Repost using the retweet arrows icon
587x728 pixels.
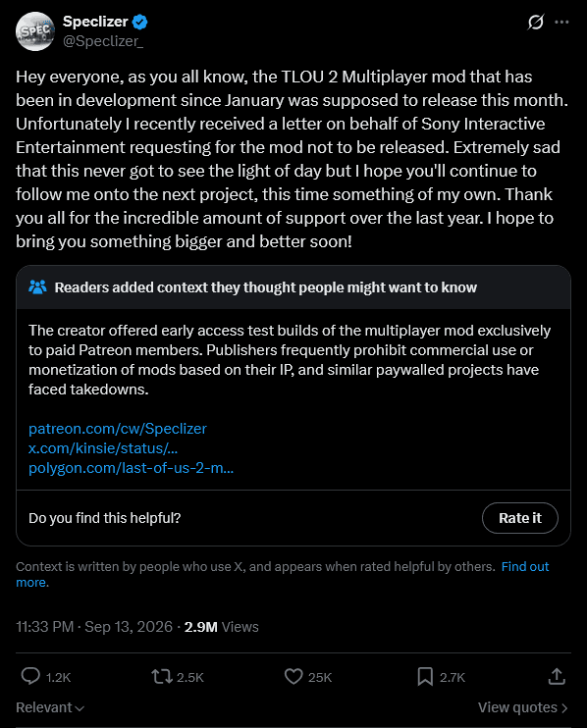click(162, 676)
